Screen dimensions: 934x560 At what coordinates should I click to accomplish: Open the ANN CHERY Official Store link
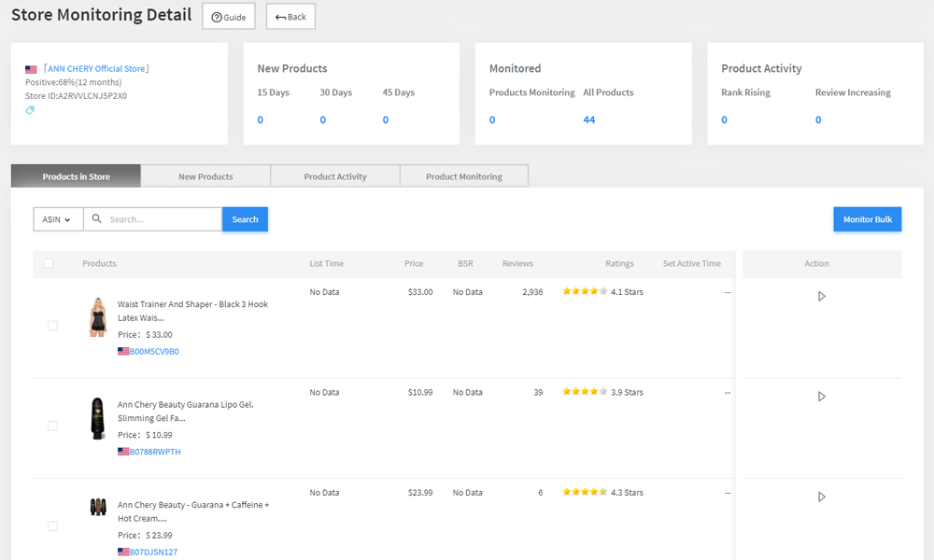click(96, 69)
